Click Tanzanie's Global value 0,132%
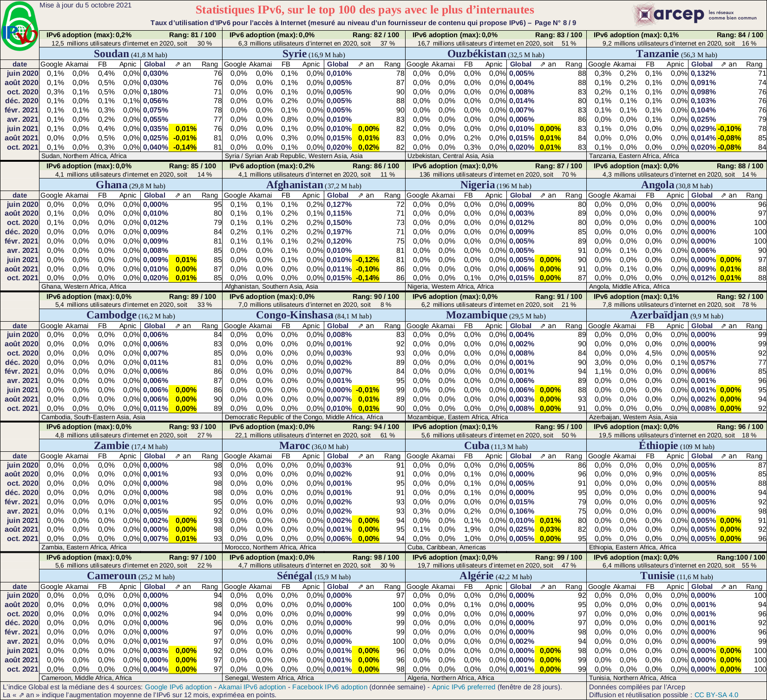Screen dimensions: 767x700 pyautogui.click(x=703, y=73)
